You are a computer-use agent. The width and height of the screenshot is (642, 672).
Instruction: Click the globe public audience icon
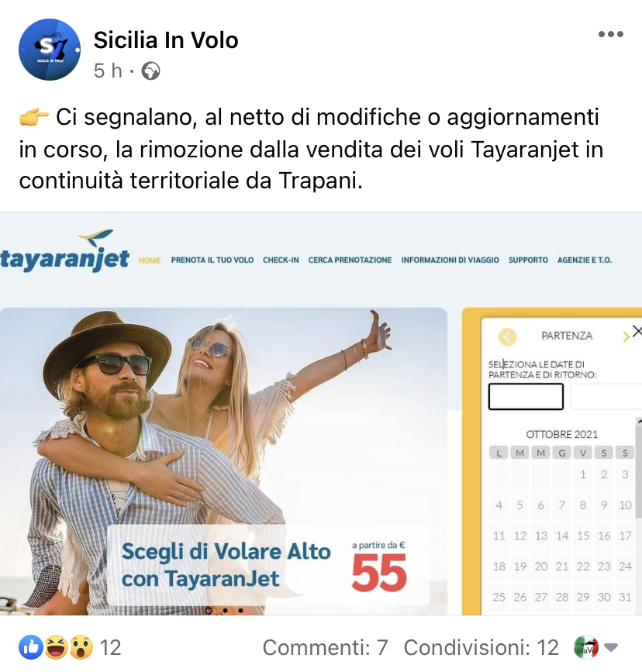point(150,71)
